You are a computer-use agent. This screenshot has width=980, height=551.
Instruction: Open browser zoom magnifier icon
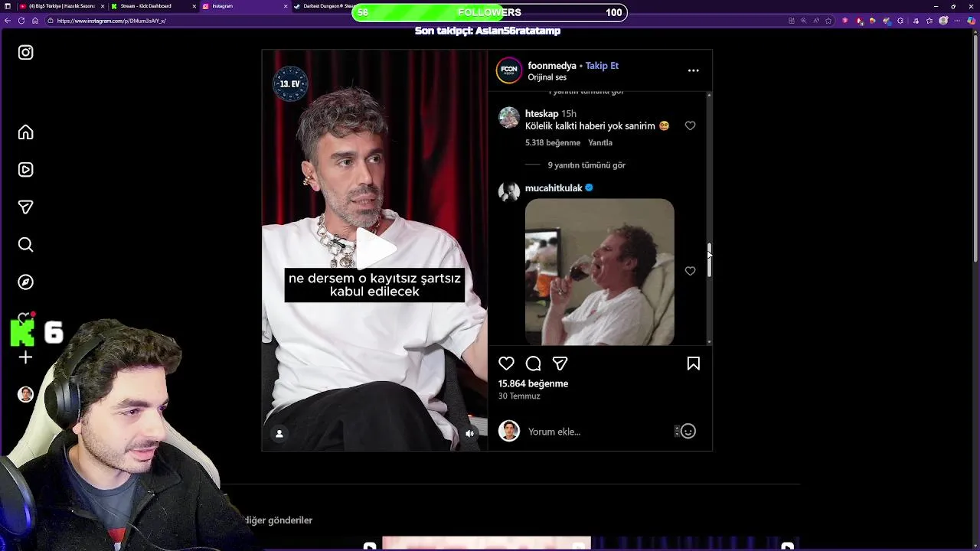click(x=804, y=21)
